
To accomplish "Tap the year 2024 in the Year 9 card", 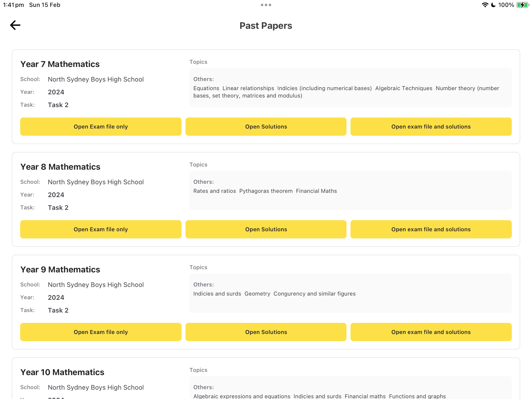I will (56, 298).
